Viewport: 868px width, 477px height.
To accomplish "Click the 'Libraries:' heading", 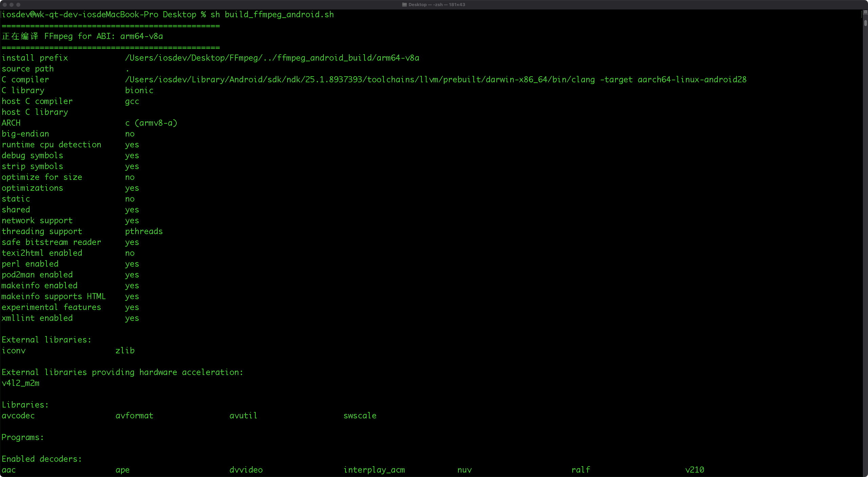I will [x=25, y=405].
